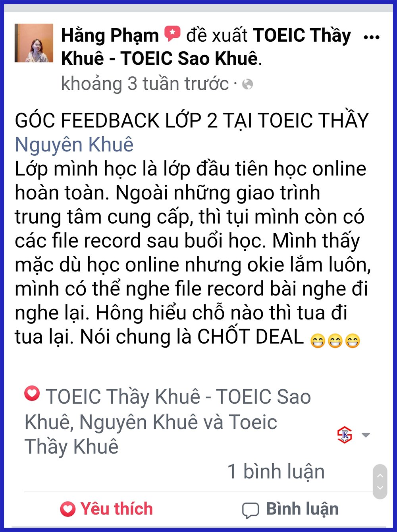Click the recommendation badge next to Hằng Phạm

point(172,34)
